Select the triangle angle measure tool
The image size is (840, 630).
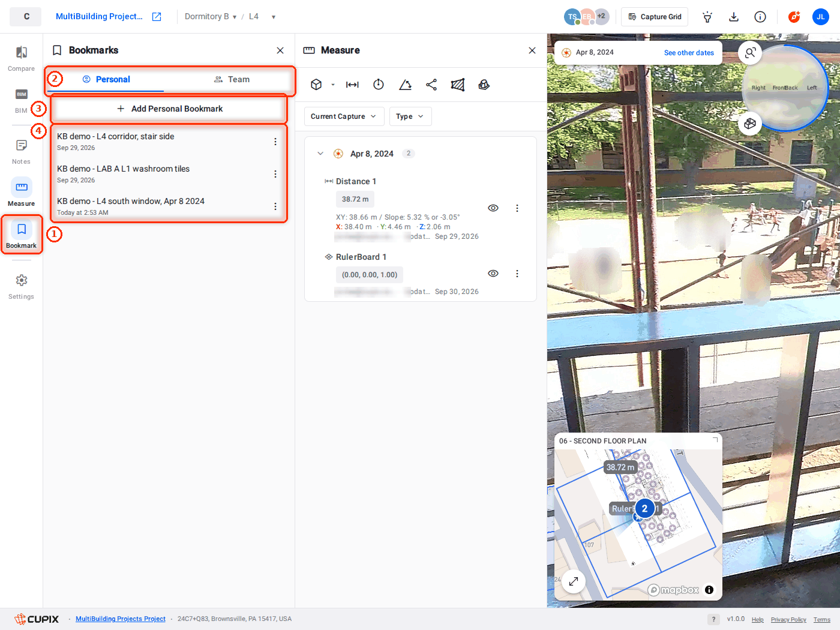(x=405, y=85)
